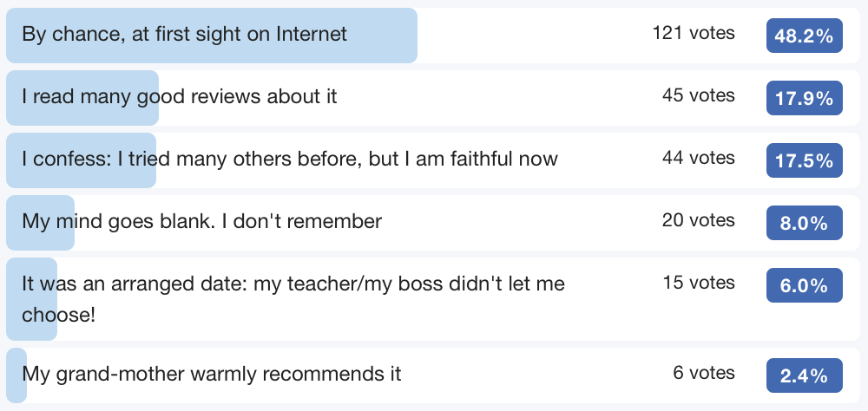Select "My mind goes blank" poll option
Screen dimensions: 868x411
tap(201, 221)
